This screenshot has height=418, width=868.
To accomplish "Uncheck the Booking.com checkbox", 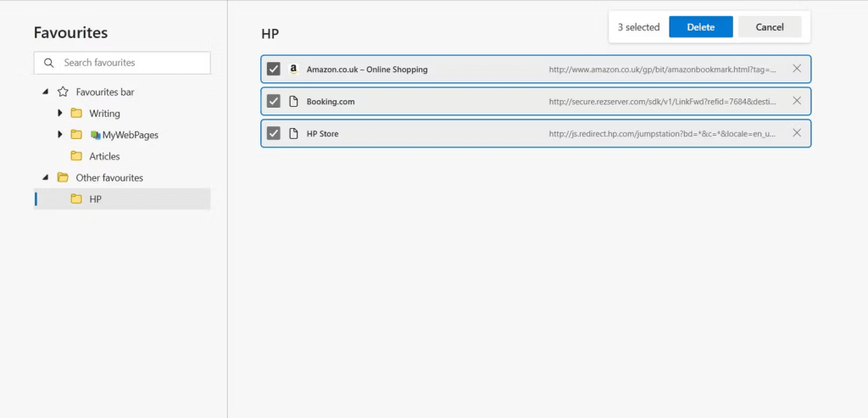I will click(274, 101).
